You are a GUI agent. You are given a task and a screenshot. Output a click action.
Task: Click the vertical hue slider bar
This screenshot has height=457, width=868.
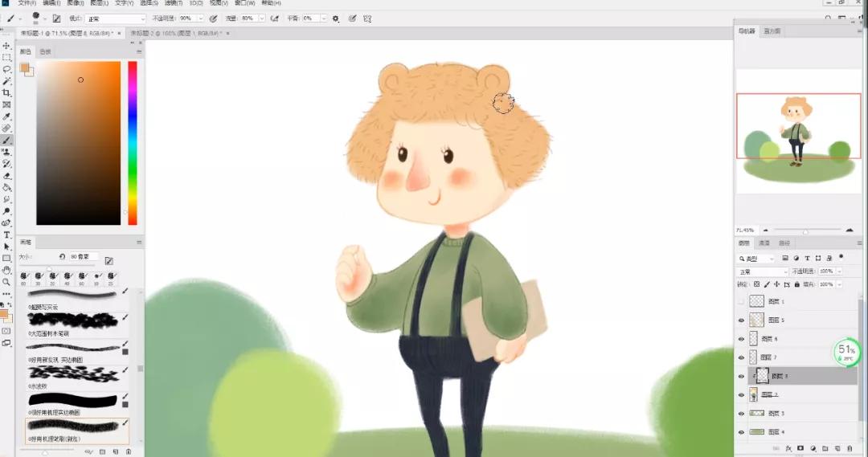point(133,143)
